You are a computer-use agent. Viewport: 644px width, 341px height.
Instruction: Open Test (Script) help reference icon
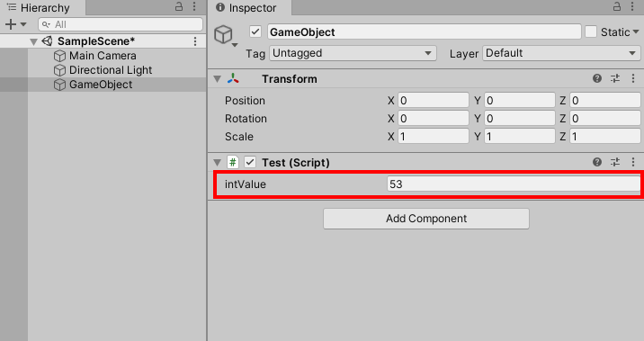pyautogui.click(x=597, y=162)
